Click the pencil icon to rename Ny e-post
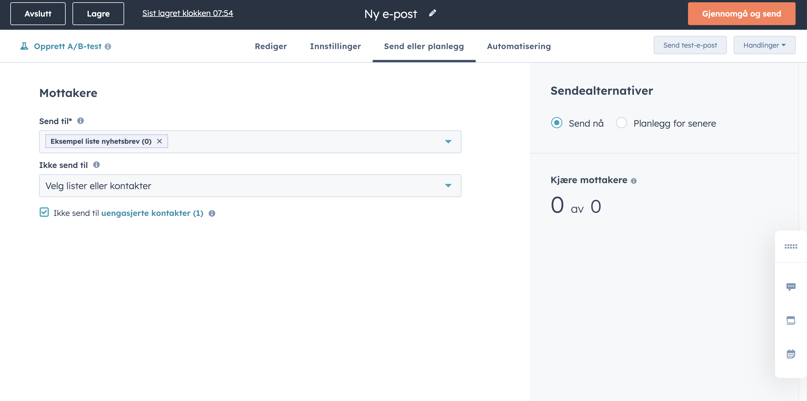 [x=433, y=14]
